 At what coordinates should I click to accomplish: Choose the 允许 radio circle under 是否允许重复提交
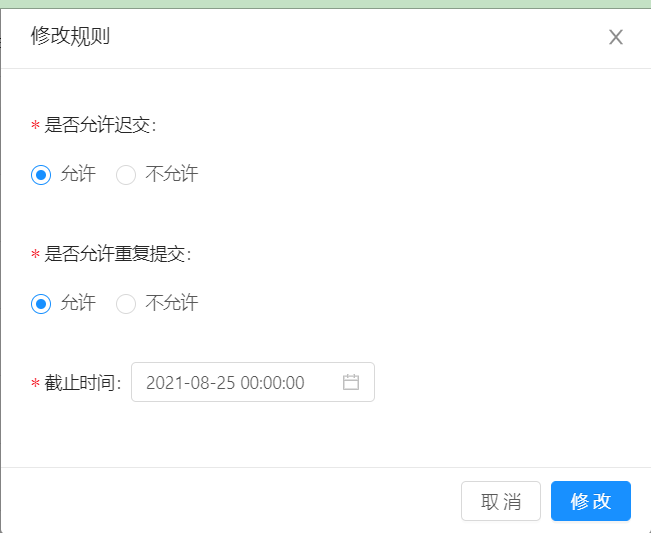pyautogui.click(x=41, y=304)
